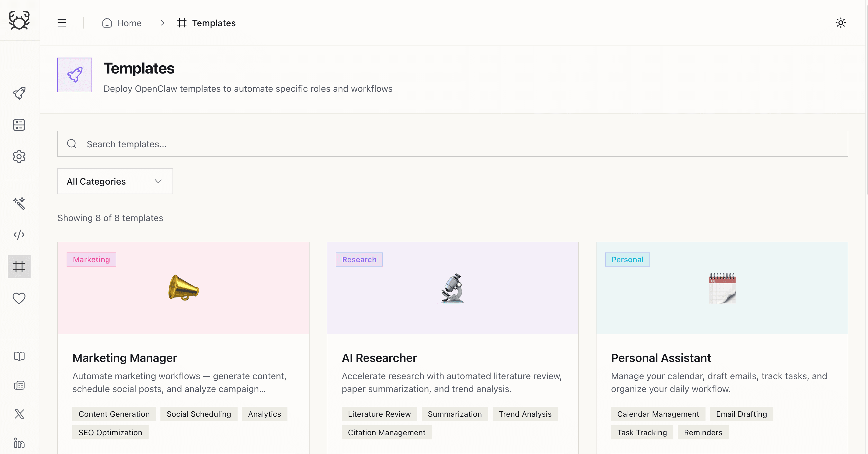The height and width of the screenshot is (454, 868).
Task: Click the heart favorites icon
Action: 19,298
